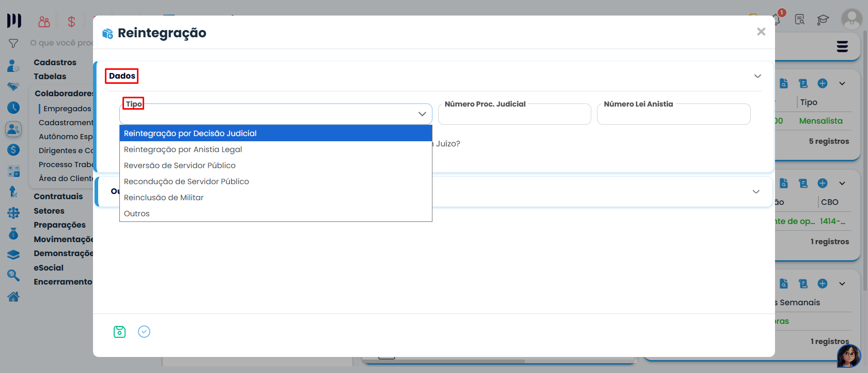Click the scroll history icon in the CBO card
868x373 pixels.
tap(803, 183)
